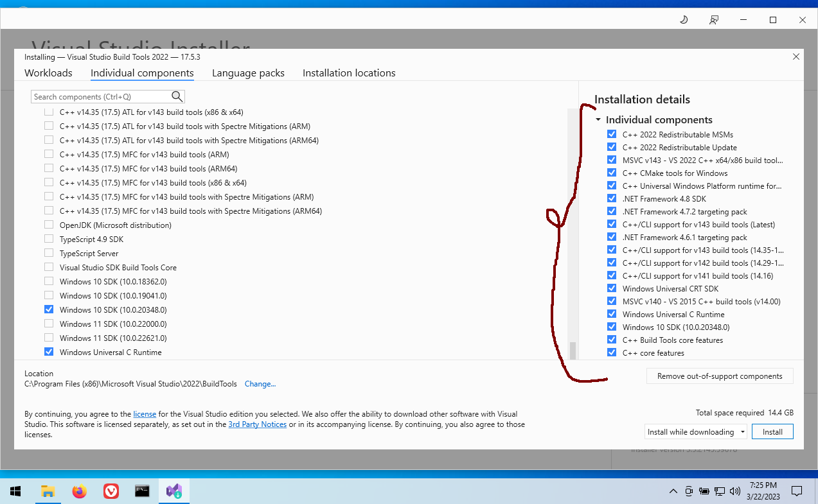
Task: Click the component list scrollbar thumb
Action: 573,351
